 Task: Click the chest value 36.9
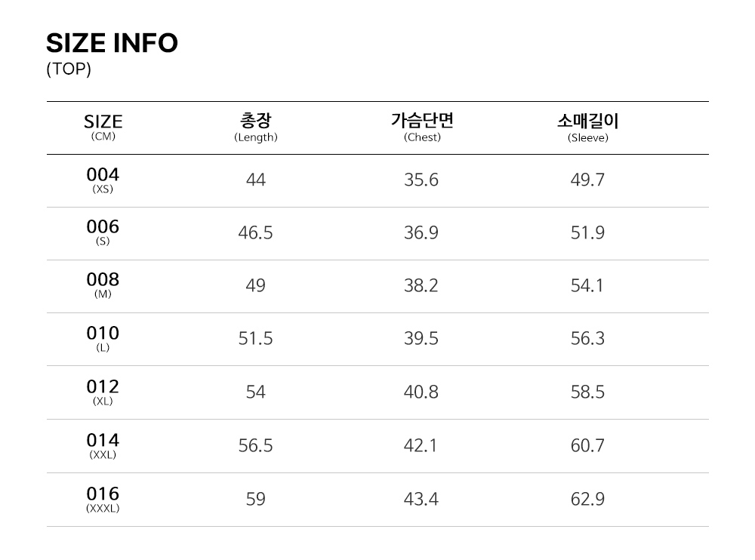[x=421, y=232]
